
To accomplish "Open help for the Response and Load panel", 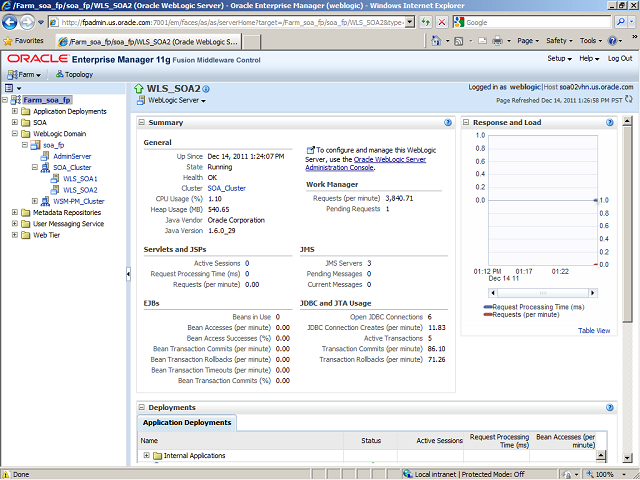I will click(x=609, y=122).
